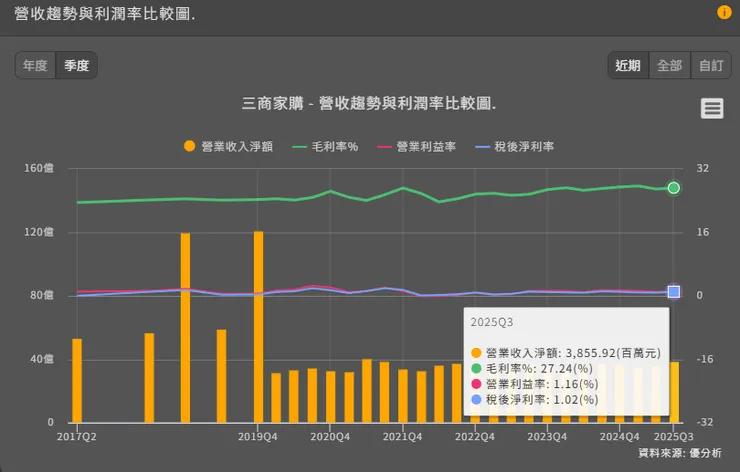The image size is (740, 472).
Task: Click tooltip line 營業利益率: 1.16(%)
Action: (535, 384)
